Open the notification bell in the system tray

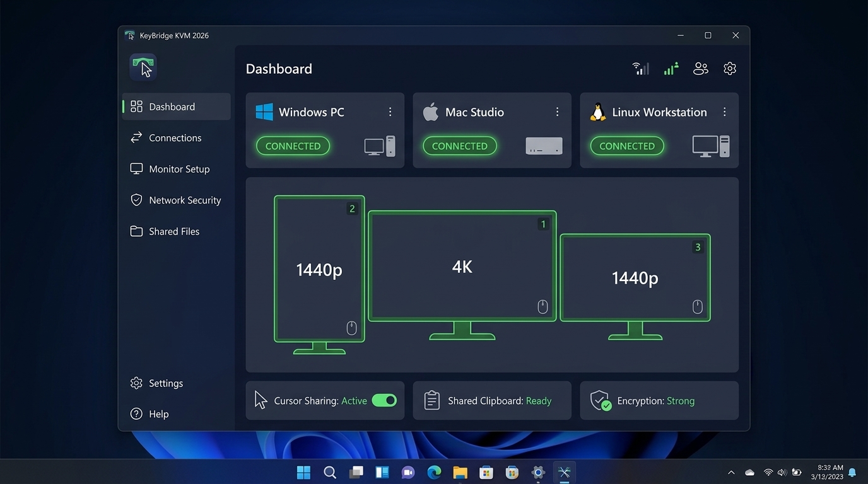pyautogui.click(x=852, y=472)
